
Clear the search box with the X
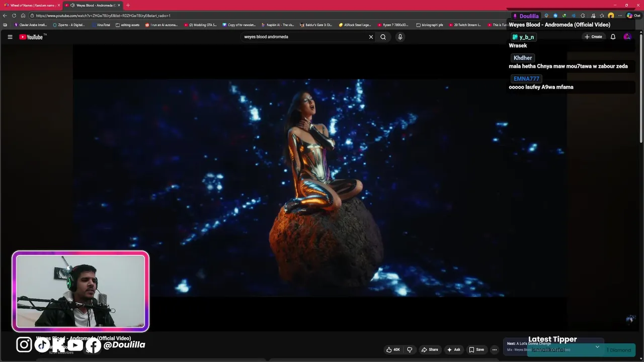[x=371, y=37]
